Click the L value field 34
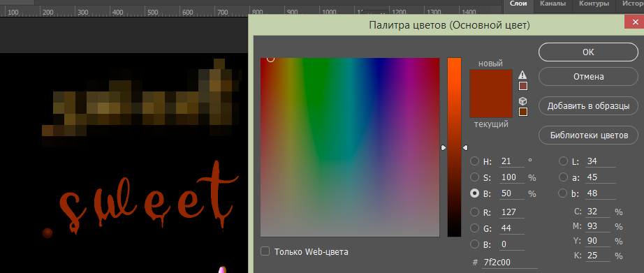This screenshot has height=273, width=644. point(601,161)
